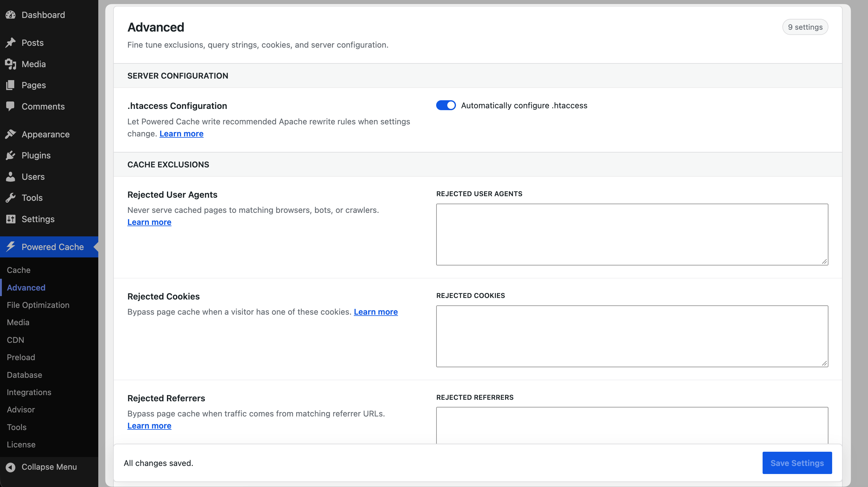This screenshot has width=868, height=487.
Task: Click the Collapse Menu arrow icon
Action: 11,467
